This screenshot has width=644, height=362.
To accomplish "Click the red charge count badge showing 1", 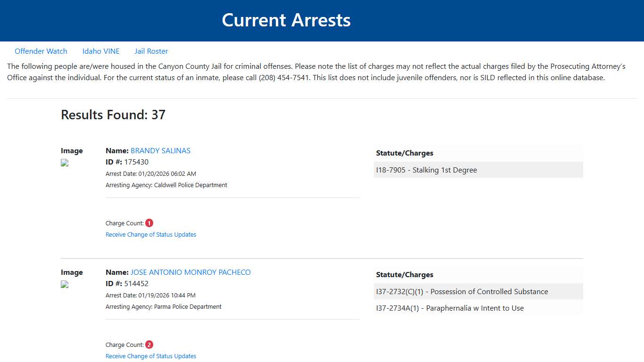I will 149,222.
